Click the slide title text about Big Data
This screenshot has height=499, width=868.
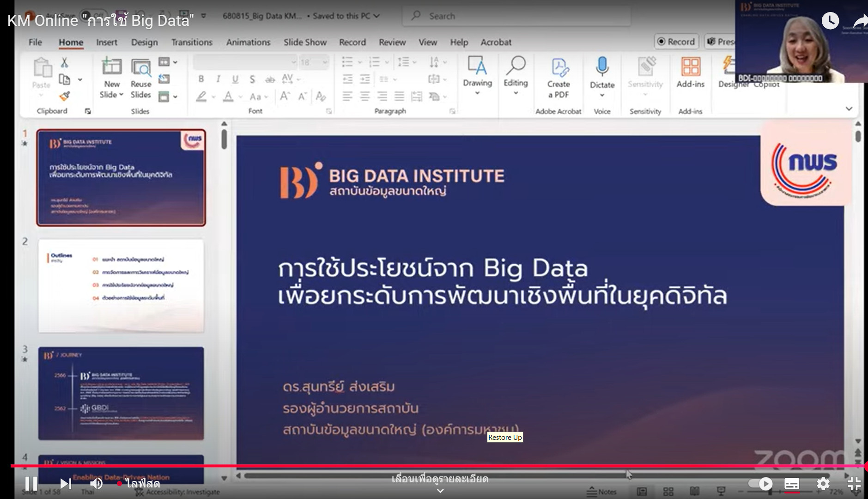502,282
